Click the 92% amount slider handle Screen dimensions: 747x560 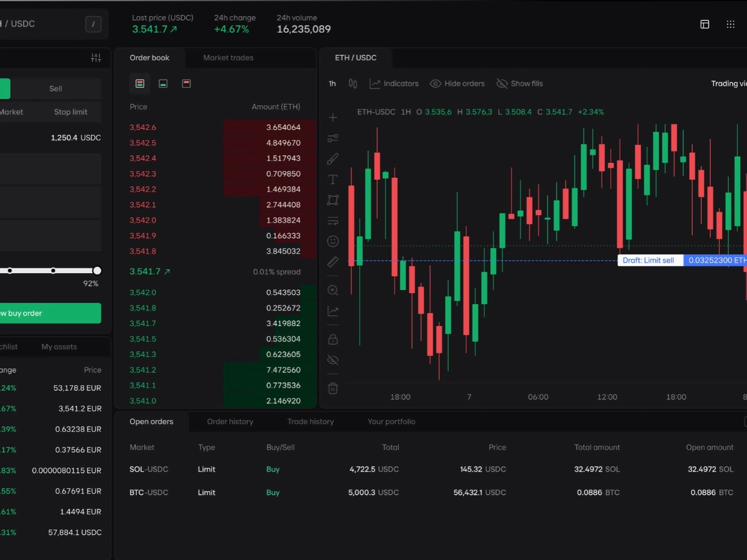(97, 271)
